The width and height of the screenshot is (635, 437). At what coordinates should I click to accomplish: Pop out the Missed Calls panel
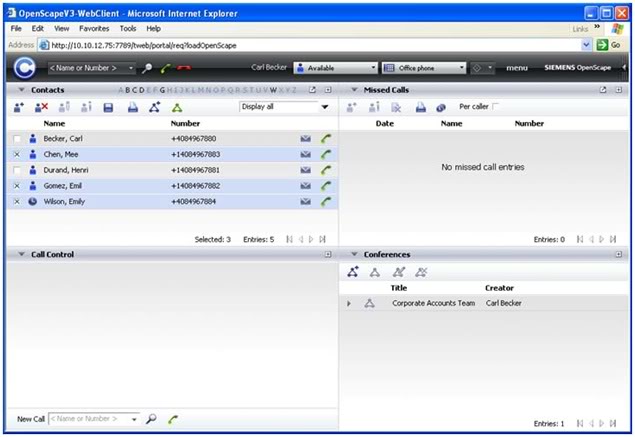pyautogui.click(x=603, y=90)
